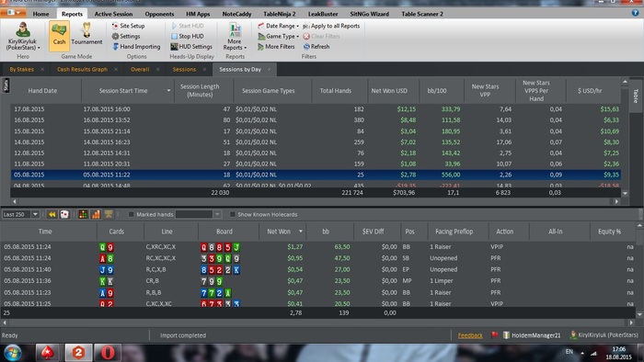Open Holdem Manager 2 taskbar icon
The image size is (644, 362).
click(78, 353)
